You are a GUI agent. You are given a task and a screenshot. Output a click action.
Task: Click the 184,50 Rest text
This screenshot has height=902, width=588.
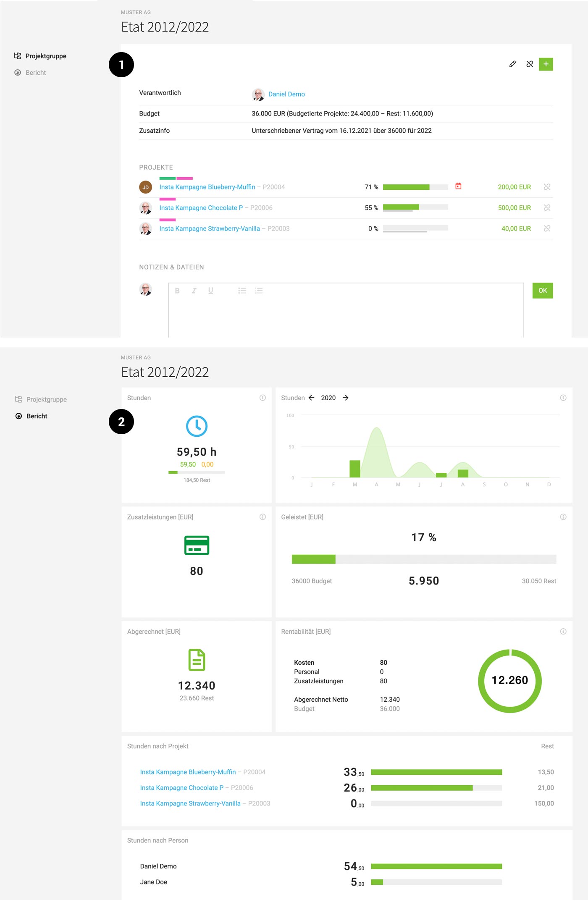tap(197, 480)
